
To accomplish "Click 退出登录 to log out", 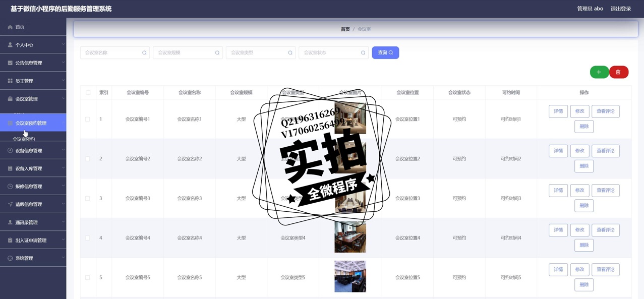I will click(x=620, y=9).
